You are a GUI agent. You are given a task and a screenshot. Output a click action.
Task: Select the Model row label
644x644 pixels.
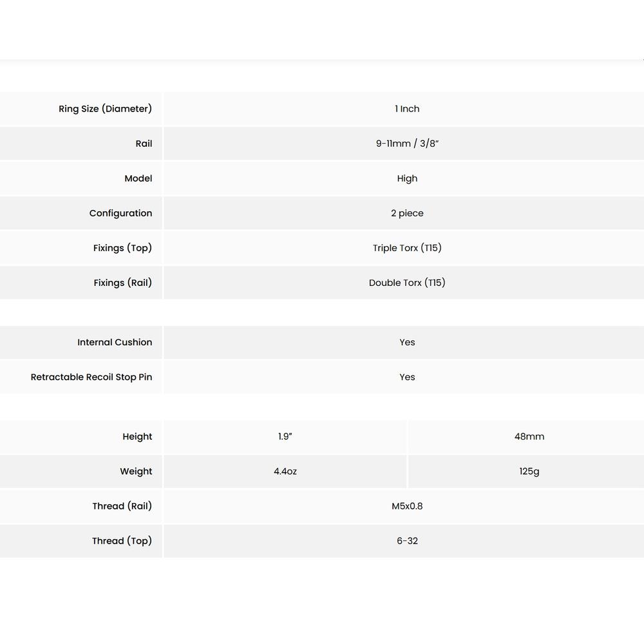point(138,178)
